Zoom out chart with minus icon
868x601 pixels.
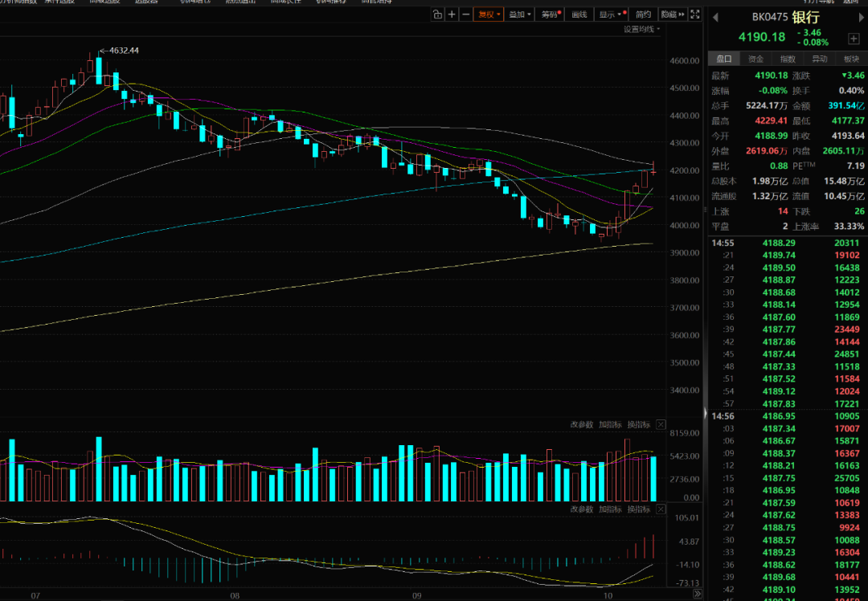[465, 14]
